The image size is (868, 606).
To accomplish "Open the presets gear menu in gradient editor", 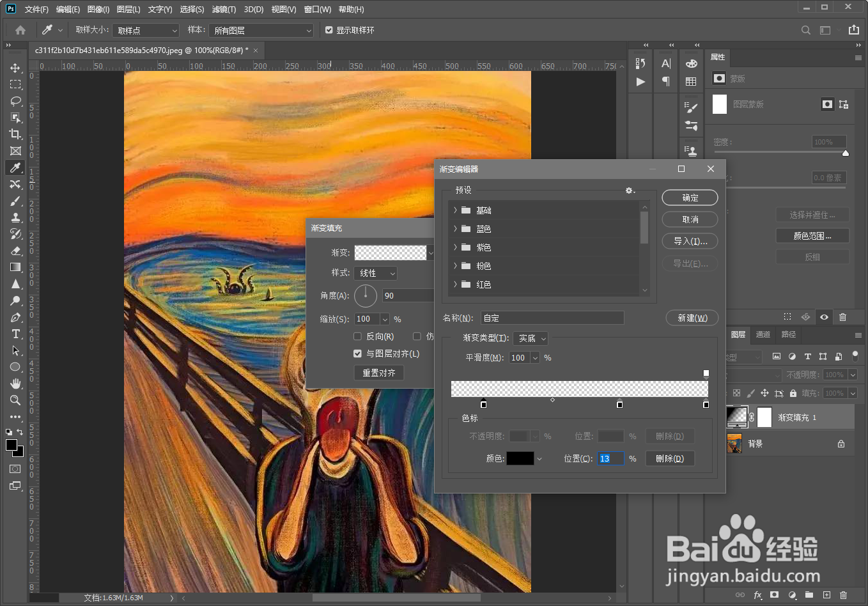I will 630,190.
